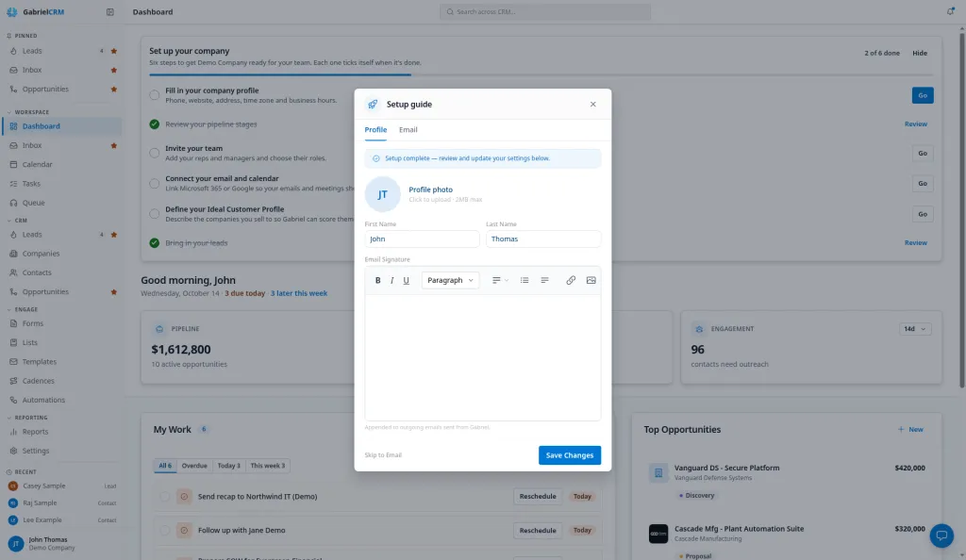Open the chat support bubble
The width and height of the screenshot is (966, 560).
[941, 535]
